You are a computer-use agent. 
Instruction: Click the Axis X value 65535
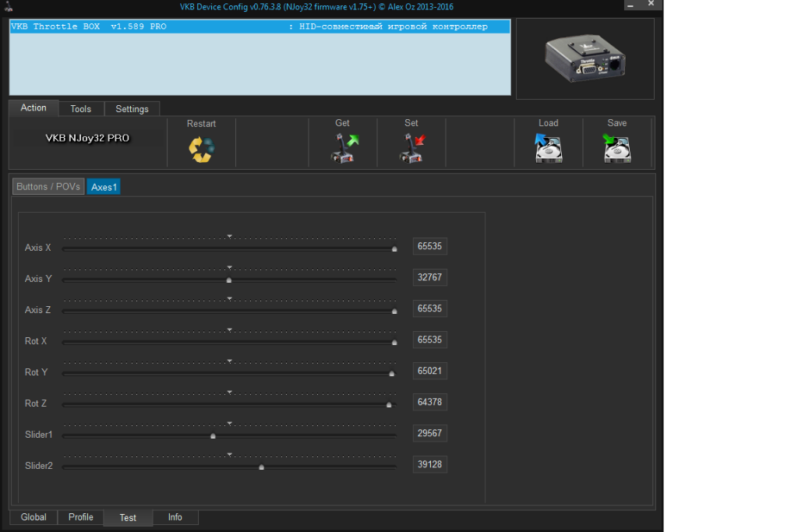coord(430,246)
